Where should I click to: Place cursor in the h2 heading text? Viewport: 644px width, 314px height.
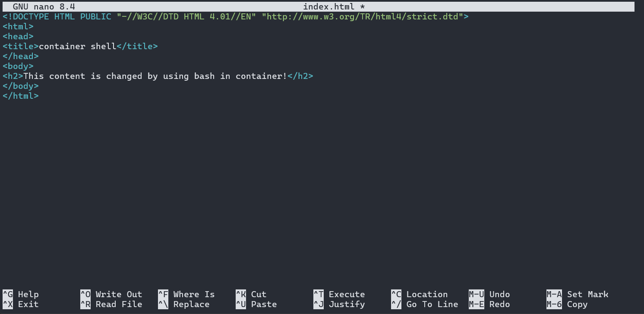coord(155,76)
